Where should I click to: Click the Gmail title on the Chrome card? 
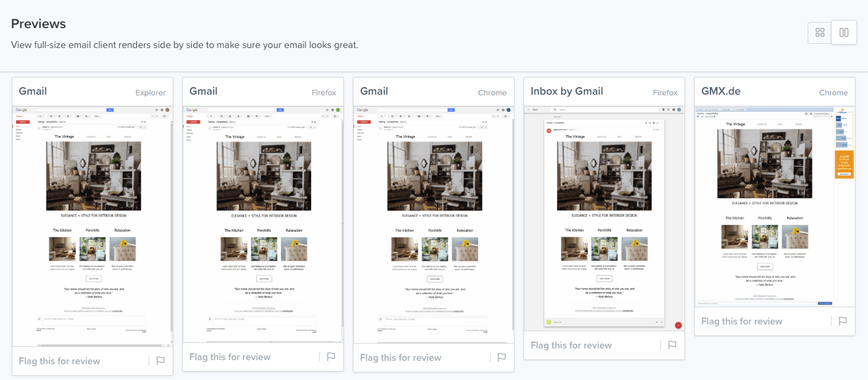pyautogui.click(x=374, y=91)
